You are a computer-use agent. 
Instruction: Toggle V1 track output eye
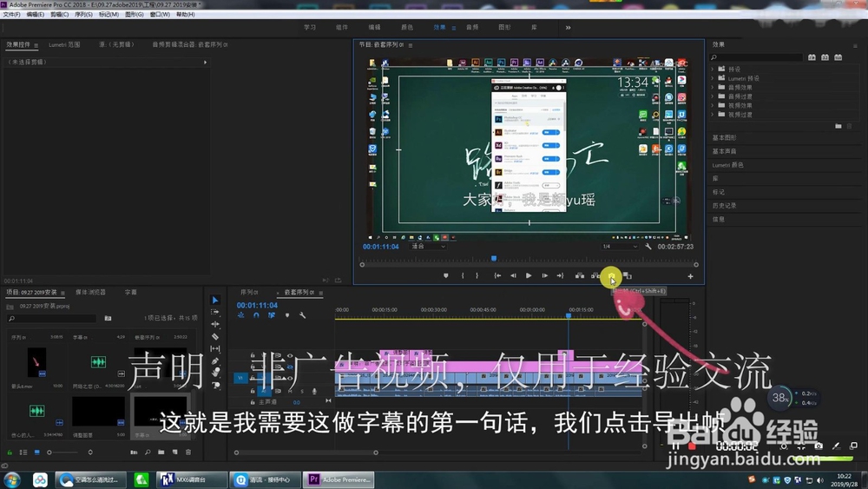click(290, 378)
